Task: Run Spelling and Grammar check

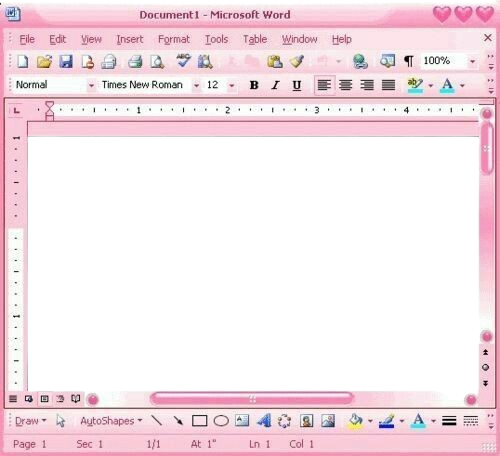Action: [x=183, y=61]
